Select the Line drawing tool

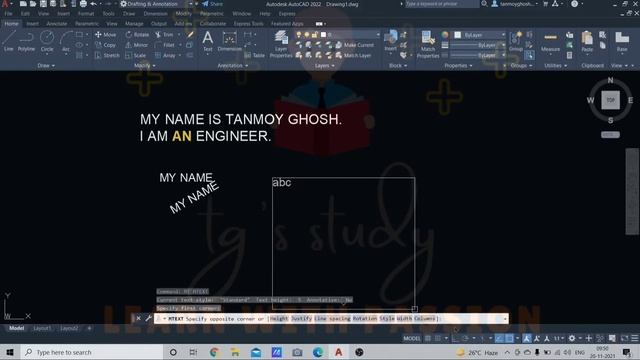tap(8, 41)
